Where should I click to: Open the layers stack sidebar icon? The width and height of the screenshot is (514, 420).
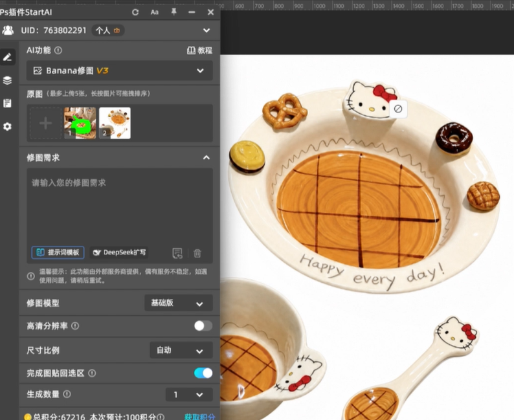coord(7,80)
